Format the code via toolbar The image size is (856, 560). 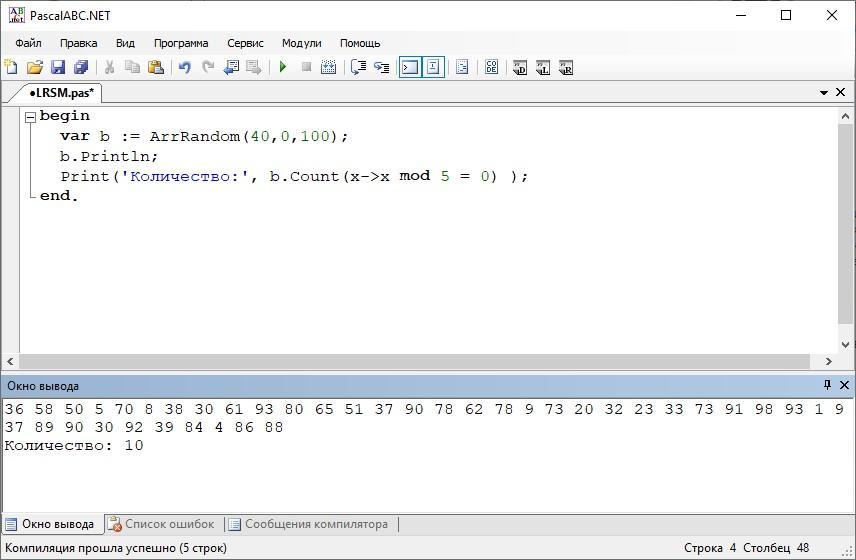[x=462, y=67]
